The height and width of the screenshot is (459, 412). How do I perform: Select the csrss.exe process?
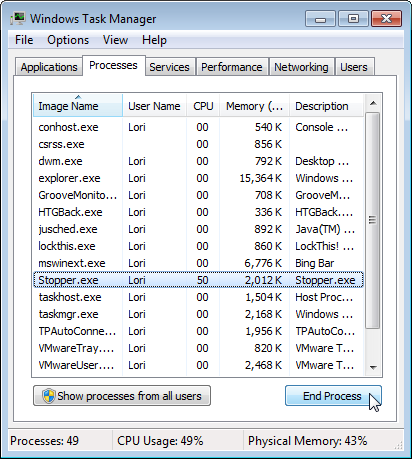pyautogui.click(x=198, y=144)
